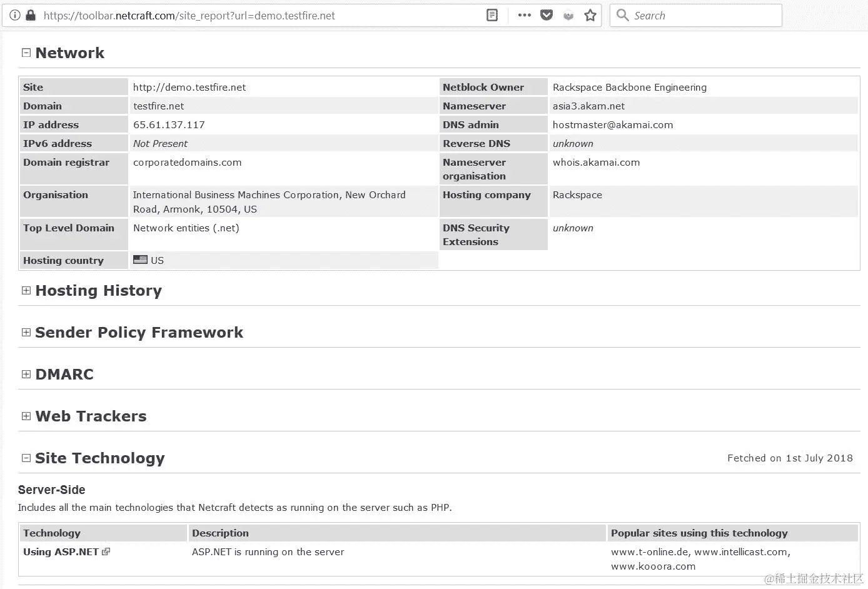
Task: Click Network entities (.net) value
Action: (186, 228)
